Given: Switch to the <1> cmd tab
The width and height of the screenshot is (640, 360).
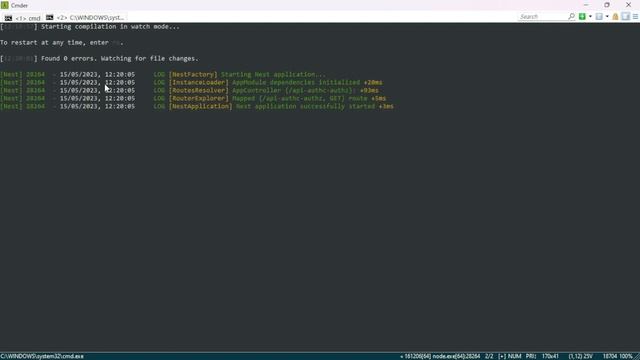Looking at the screenshot, I should 22,18.
